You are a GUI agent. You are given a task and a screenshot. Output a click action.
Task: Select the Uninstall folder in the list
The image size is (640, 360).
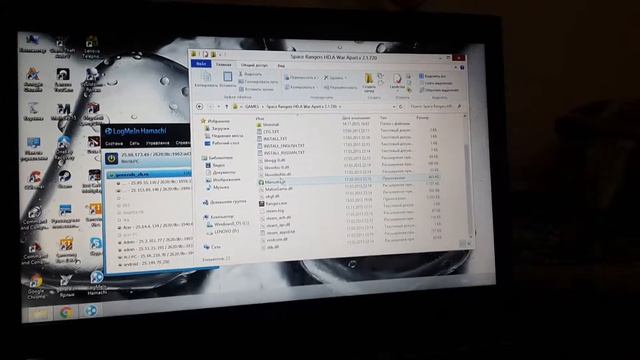[x=268, y=124]
